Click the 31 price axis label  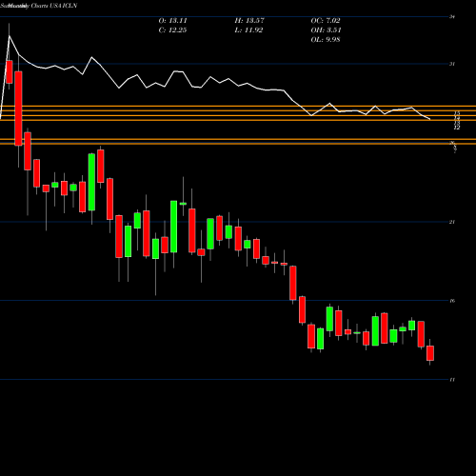tap(452, 64)
